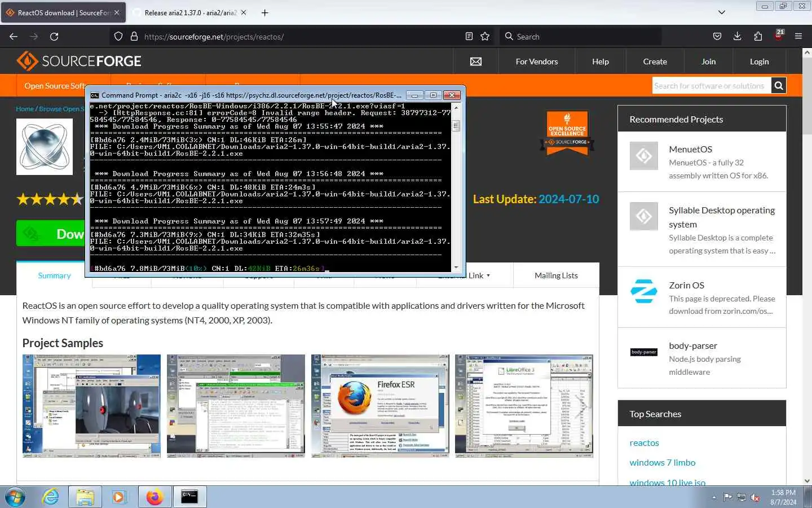This screenshot has height=508, width=812.
Task: Open the LibreOffice sample screenshot
Action: pos(524,405)
